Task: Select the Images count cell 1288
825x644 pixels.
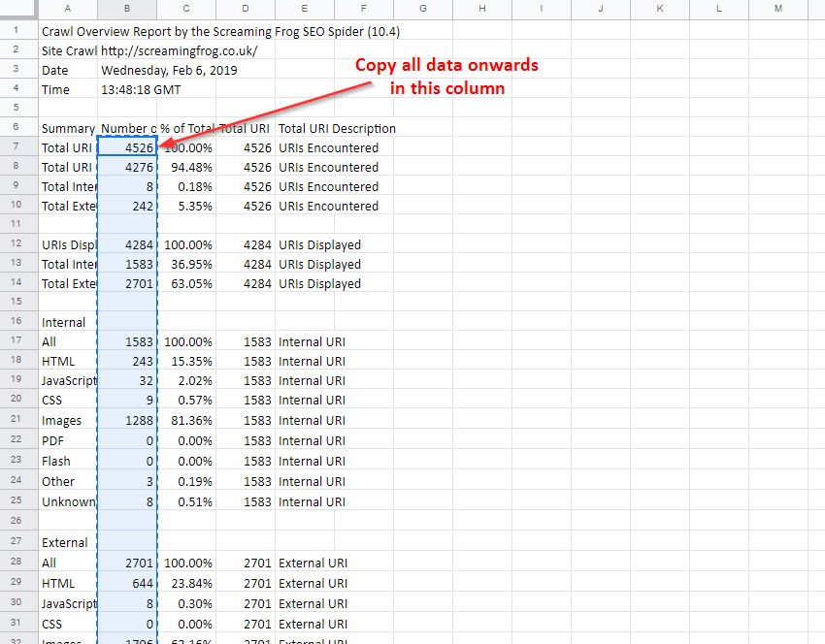Action: tap(127, 421)
